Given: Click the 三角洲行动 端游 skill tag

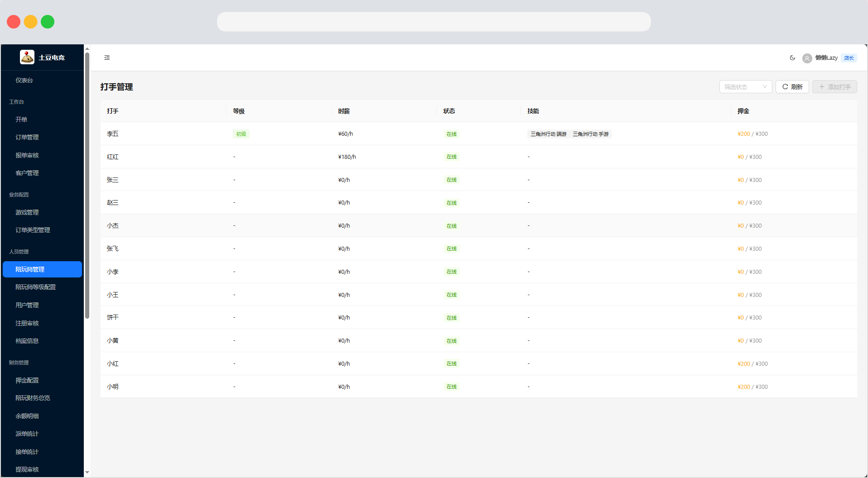Looking at the screenshot, I should (549, 134).
